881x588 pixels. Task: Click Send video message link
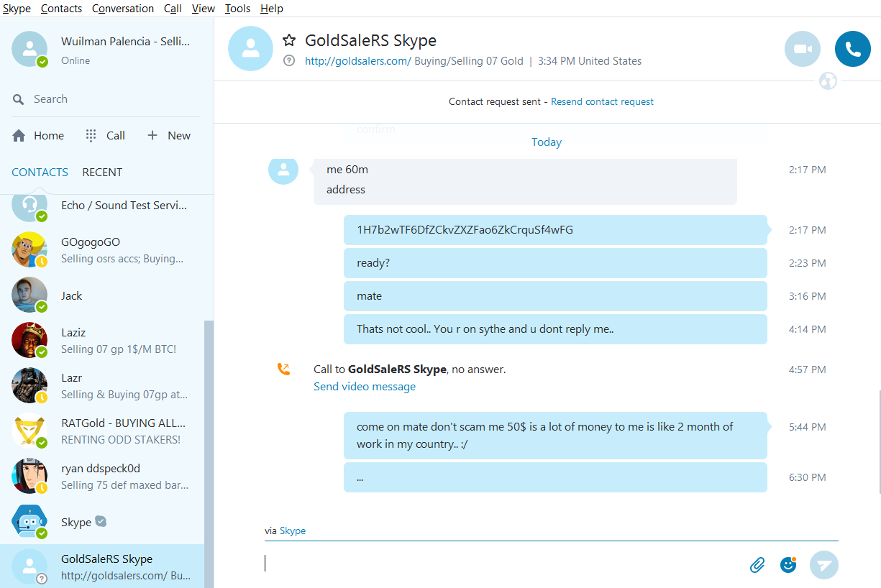[365, 387]
